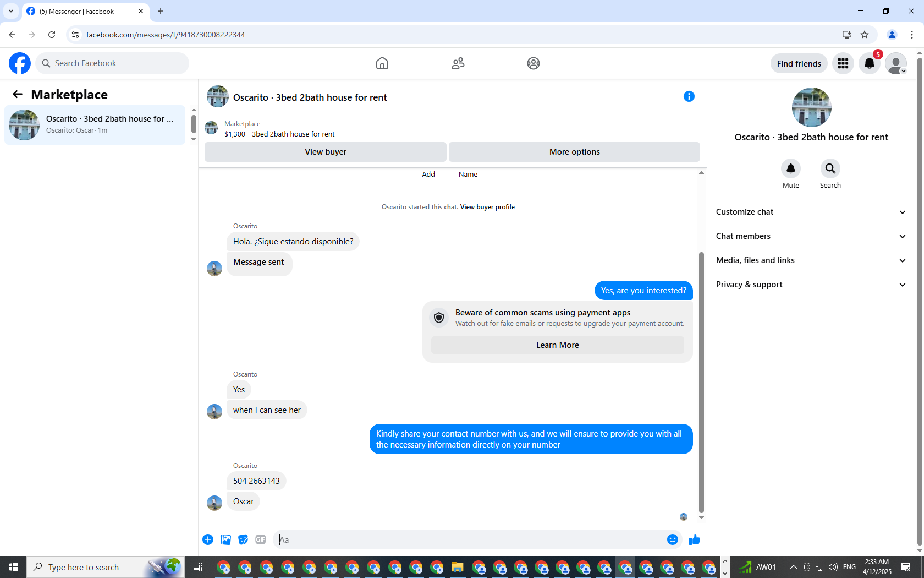Click Learn More on the scam warning
The image size is (924, 578).
(558, 345)
